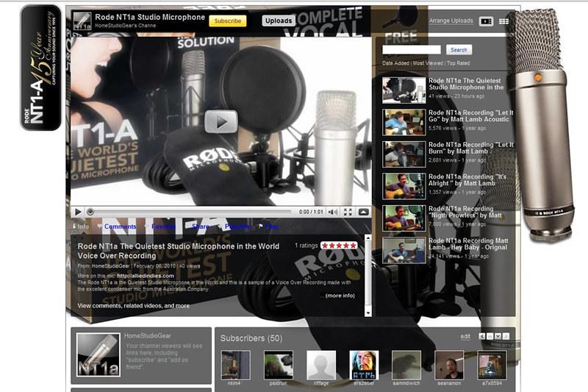Click the uploads search input field
Screen dimensions: 588x392
[412, 49]
